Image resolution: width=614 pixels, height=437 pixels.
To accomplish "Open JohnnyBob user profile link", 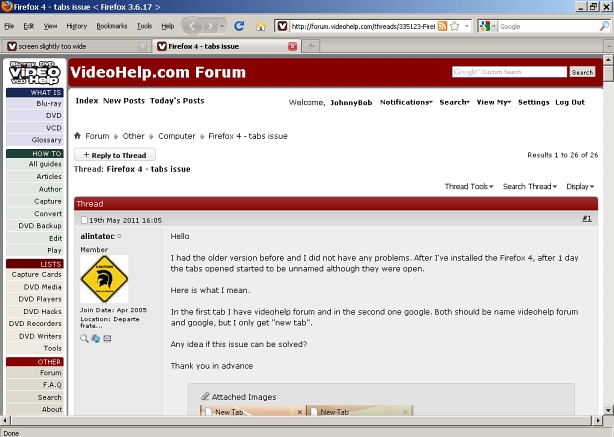I will click(351, 103).
